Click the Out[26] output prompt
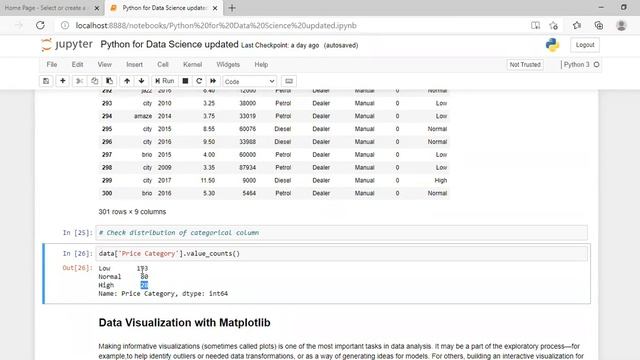This screenshot has width=640, height=360. pos(78,268)
